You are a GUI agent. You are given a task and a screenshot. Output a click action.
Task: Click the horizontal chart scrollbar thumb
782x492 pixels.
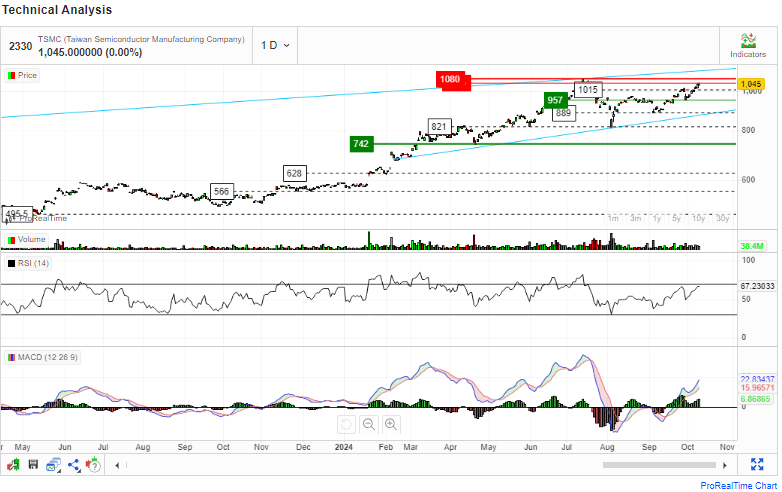(x=660, y=465)
